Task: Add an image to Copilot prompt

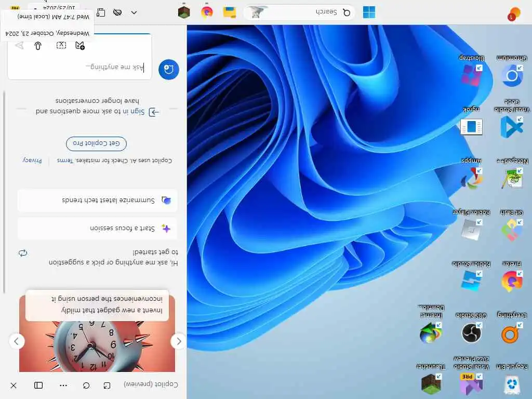Action: coord(79,46)
